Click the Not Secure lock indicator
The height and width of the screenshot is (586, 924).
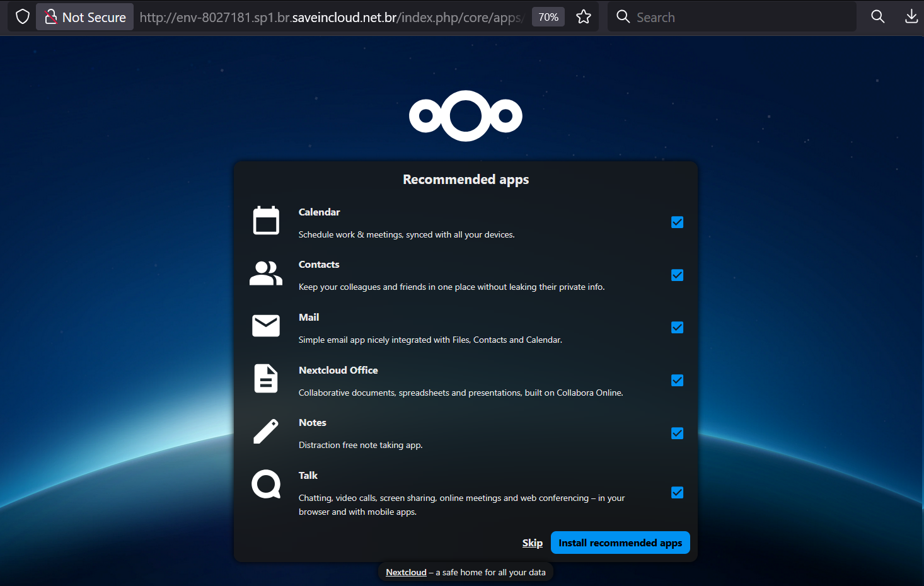click(85, 17)
